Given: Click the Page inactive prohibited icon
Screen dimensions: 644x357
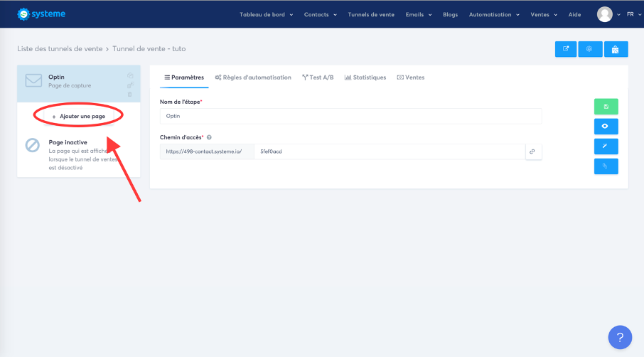Looking at the screenshot, I should (33, 145).
